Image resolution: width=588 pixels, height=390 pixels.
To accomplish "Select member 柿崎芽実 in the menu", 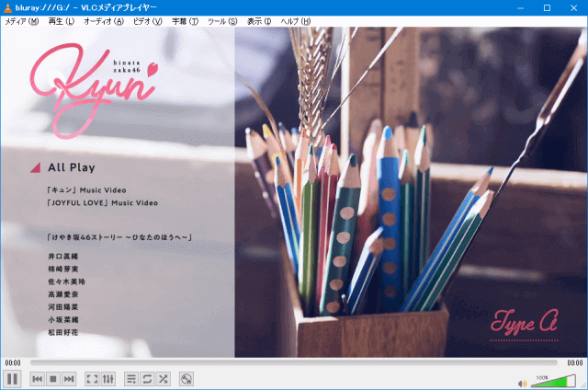I will coord(63,270).
